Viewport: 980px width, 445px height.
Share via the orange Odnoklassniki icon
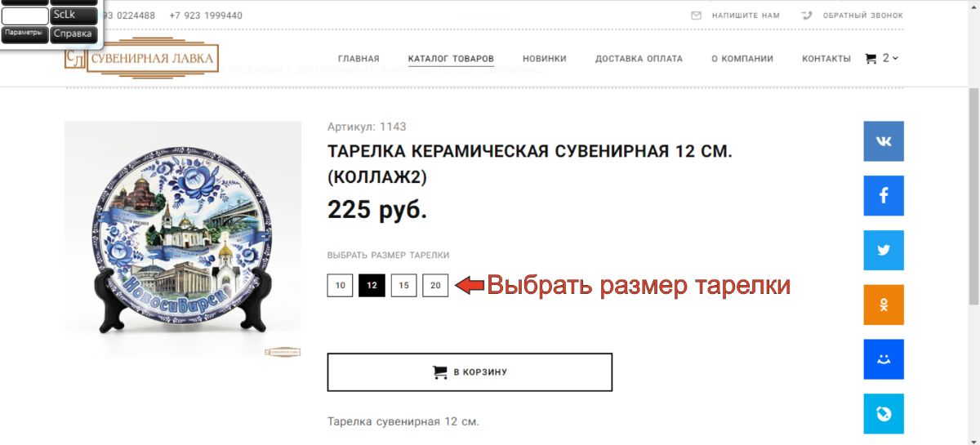pos(884,305)
